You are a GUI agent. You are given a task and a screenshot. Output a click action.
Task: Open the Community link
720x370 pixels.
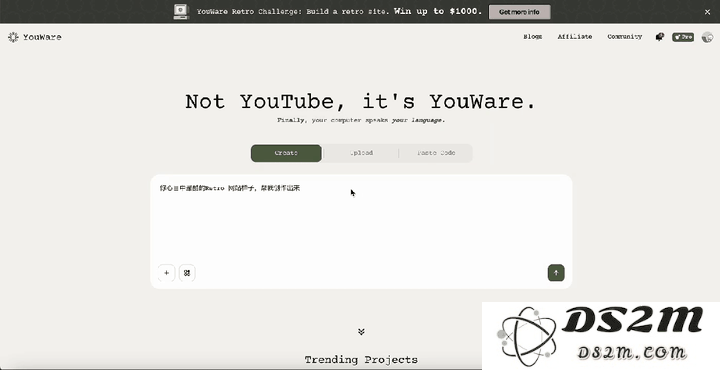(x=624, y=37)
